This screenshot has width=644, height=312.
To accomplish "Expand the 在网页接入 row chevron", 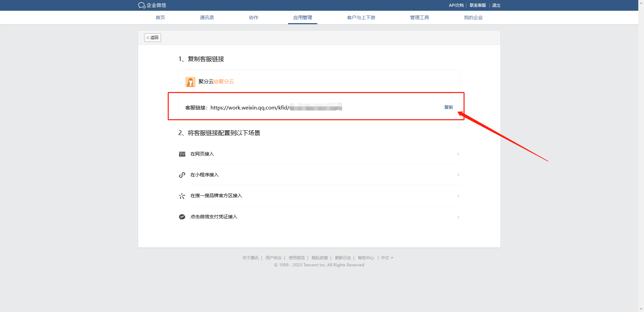I will pyautogui.click(x=458, y=154).
